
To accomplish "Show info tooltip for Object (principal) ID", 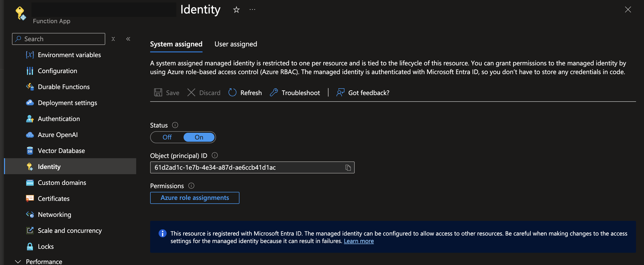I will coord(215,155).
